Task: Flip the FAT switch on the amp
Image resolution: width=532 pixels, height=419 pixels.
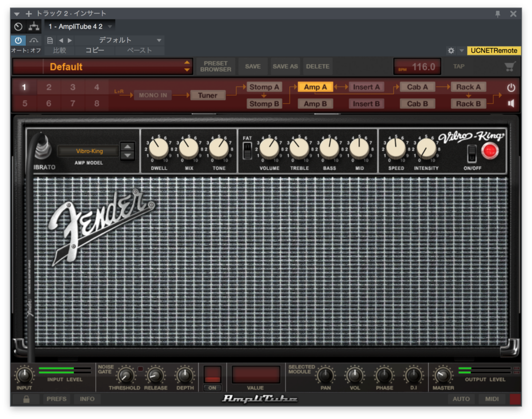Action: tap(247, 151)
